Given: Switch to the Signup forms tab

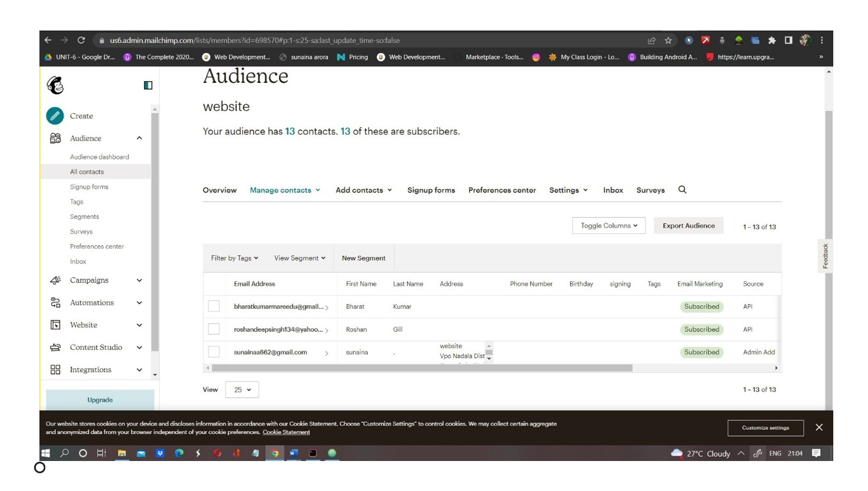Looking at the screenshot, I should (x=431, y=191).
